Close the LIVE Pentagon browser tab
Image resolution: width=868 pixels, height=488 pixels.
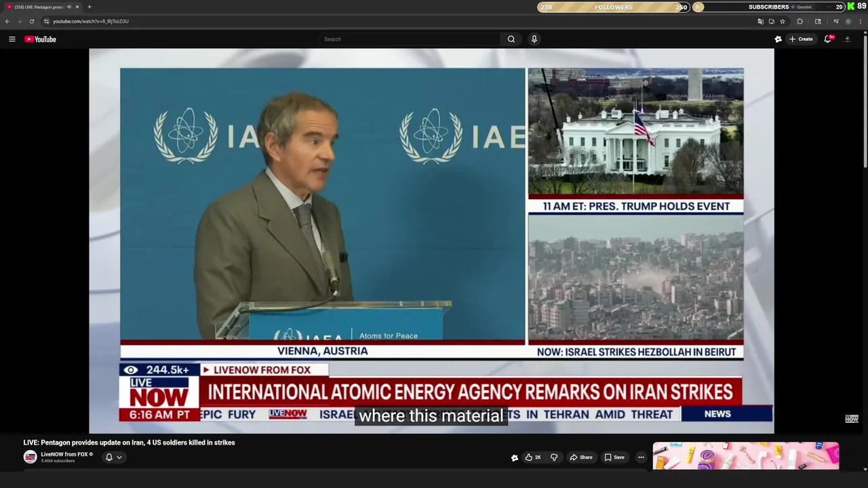click(x=77, y=7)
